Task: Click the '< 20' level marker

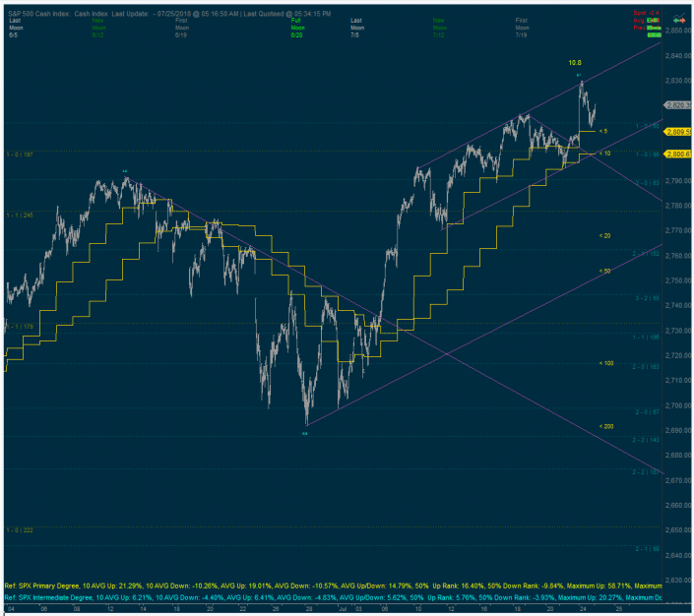Action: [x=604, y=236]
